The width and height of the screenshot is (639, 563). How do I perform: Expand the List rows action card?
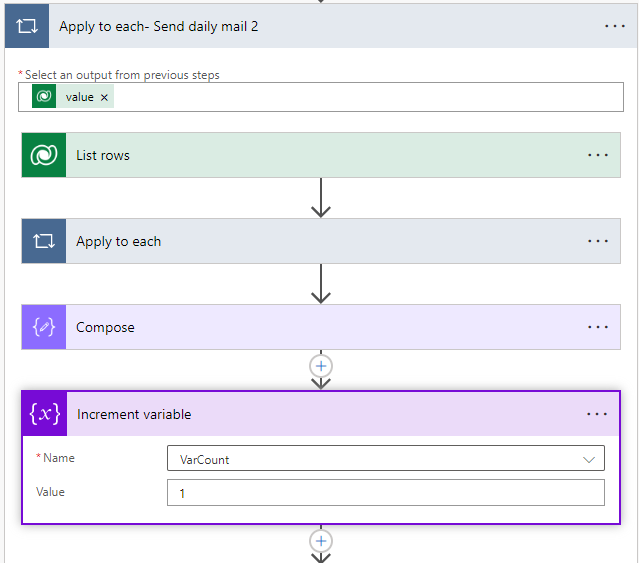[320, 155]
